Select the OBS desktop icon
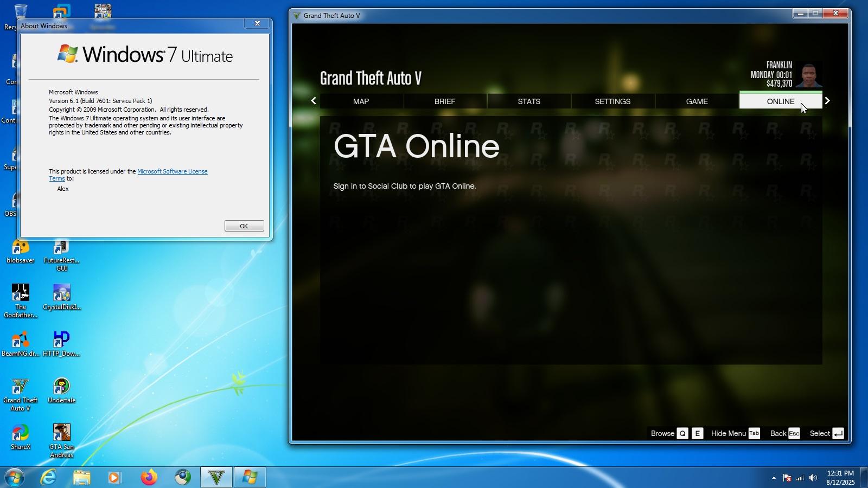The width and height of the screenshot is (868, 488). coord(11,205)
